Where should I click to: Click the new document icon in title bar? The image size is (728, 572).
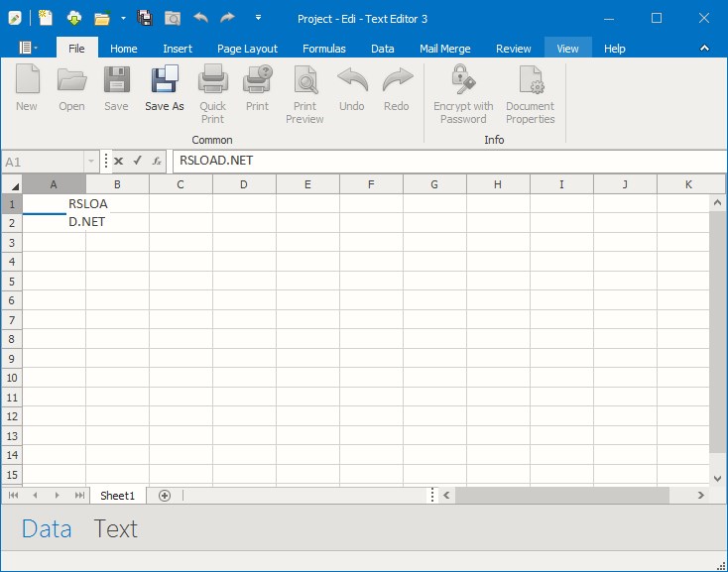(x=46, y=18)
